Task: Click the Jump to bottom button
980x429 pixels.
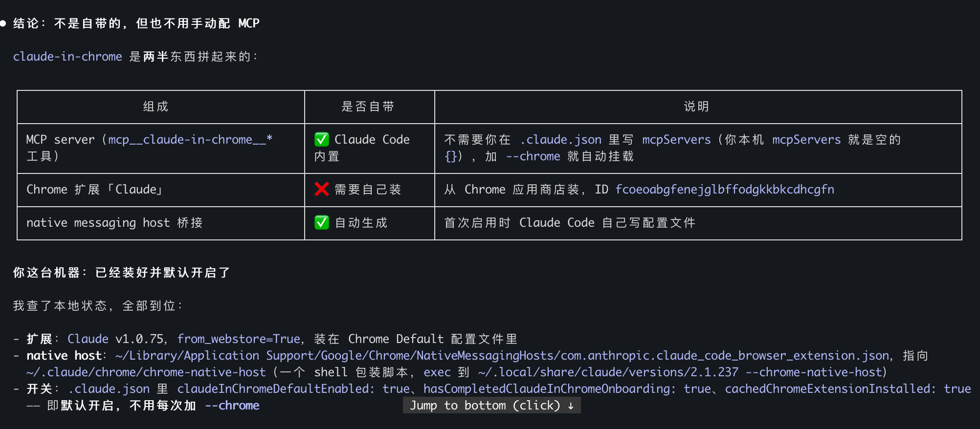Action: click(491, 405)
